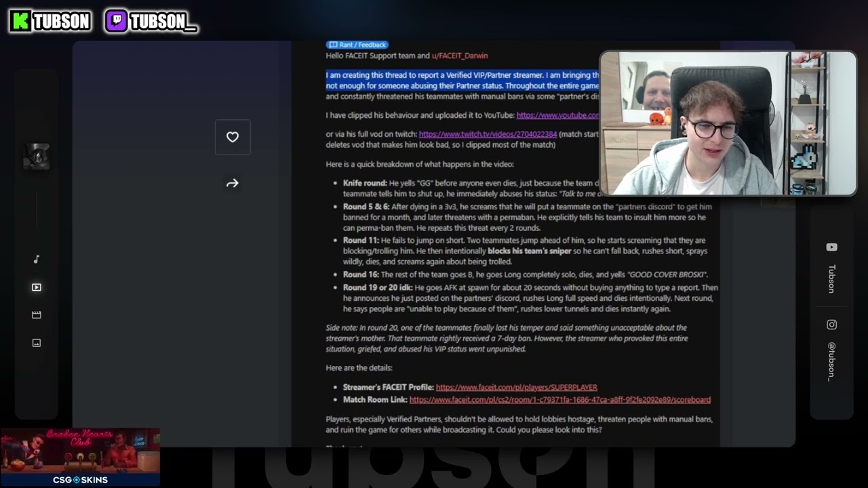Open the u/FACEIT_Darwin user link

(x=460, y=56)
